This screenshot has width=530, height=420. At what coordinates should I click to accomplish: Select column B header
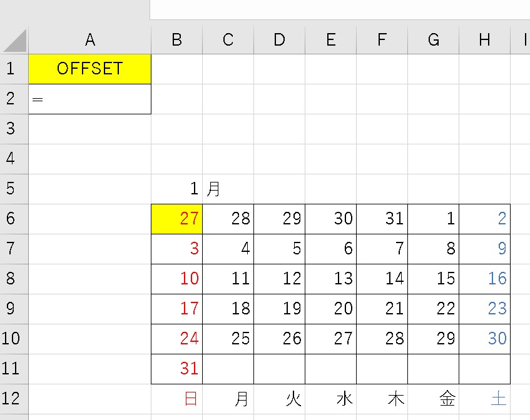pyautogui.click(x=176, y=40)
